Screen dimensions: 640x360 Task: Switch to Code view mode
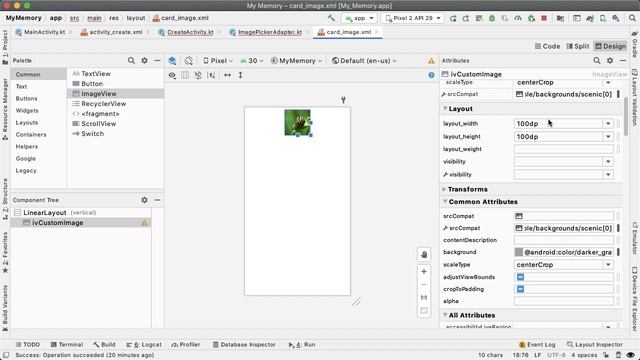pos(547,46)
